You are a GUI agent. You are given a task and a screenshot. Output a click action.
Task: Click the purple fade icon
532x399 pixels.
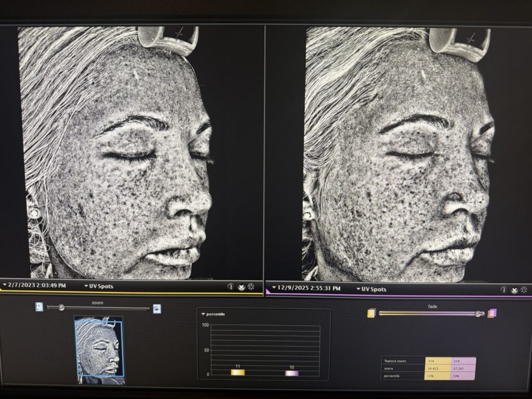tap(492, 313)
